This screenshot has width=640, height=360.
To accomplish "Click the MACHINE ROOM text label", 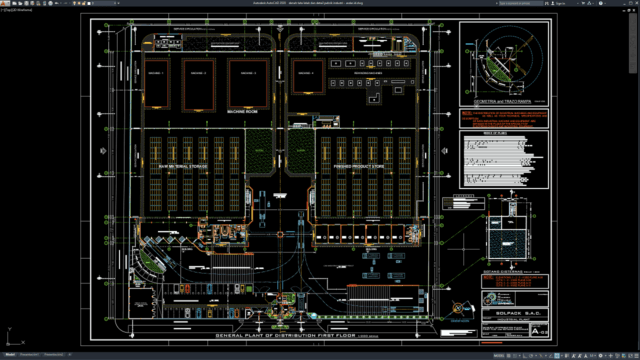I will tap(242, 111).
